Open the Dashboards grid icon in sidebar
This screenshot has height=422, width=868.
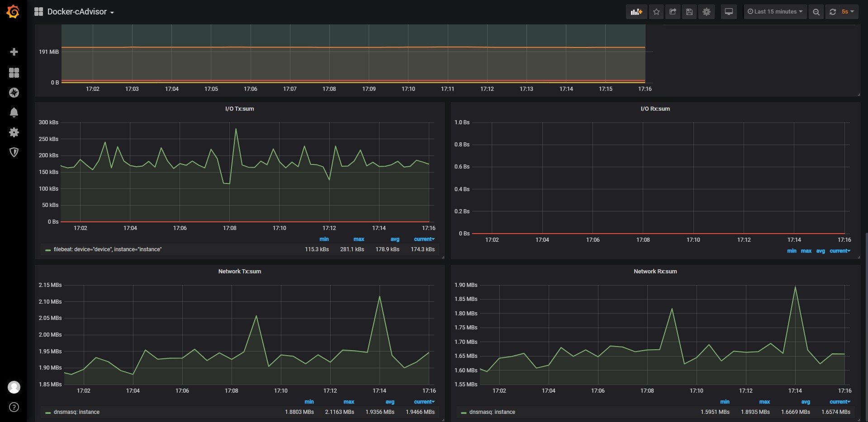click(x=14, y=73)
